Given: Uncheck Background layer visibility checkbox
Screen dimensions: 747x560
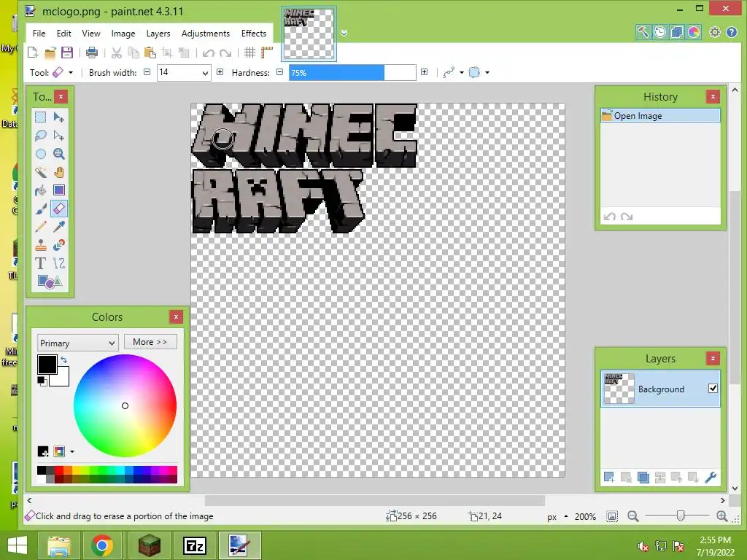Looking at the screenshot, I should coord(713,389).
